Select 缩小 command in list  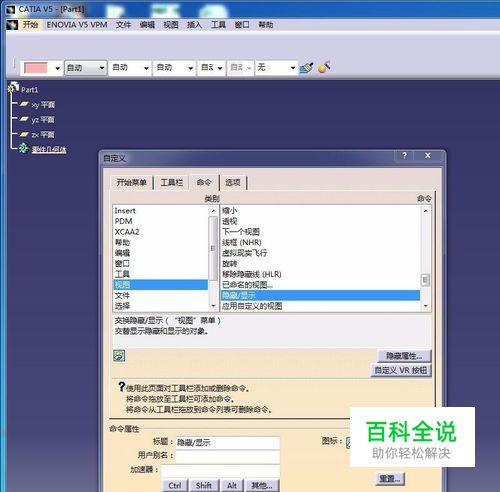pyautogui.click(x=320, y=211)
